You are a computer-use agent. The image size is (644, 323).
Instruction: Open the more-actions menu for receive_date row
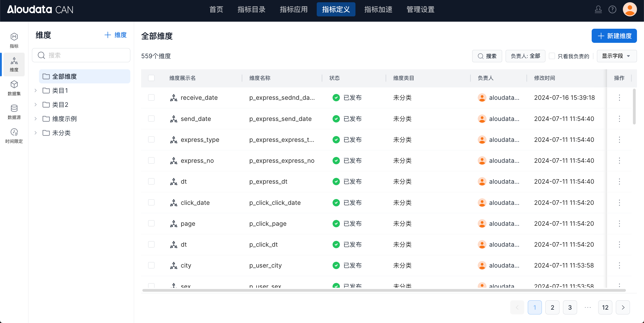click(619, 98)
